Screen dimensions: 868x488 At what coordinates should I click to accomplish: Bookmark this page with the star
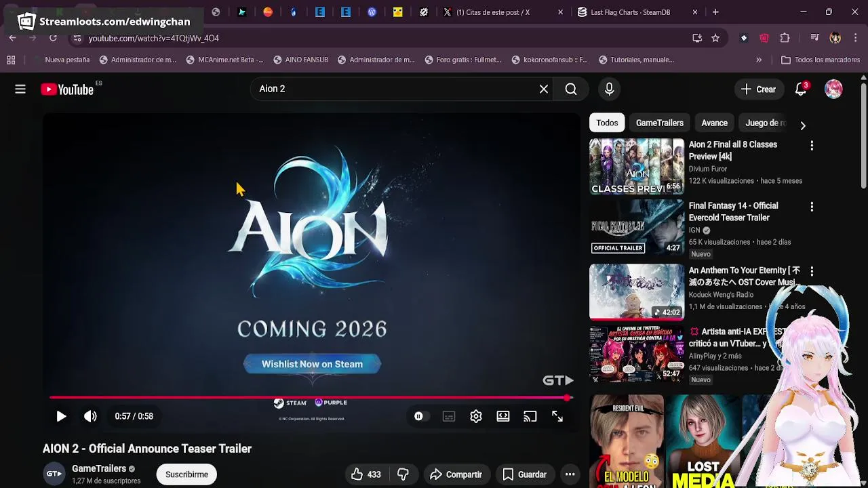[715, 38]
